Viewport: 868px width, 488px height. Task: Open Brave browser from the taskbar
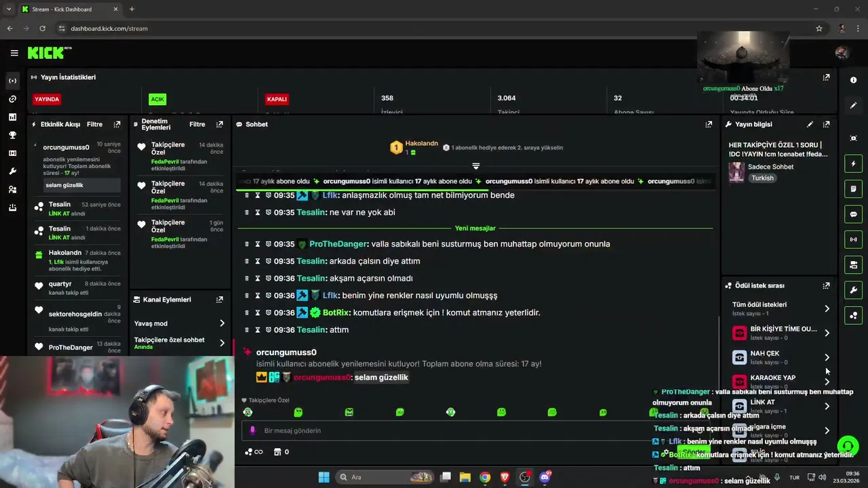pyautogui.click(x=505, y=477)
